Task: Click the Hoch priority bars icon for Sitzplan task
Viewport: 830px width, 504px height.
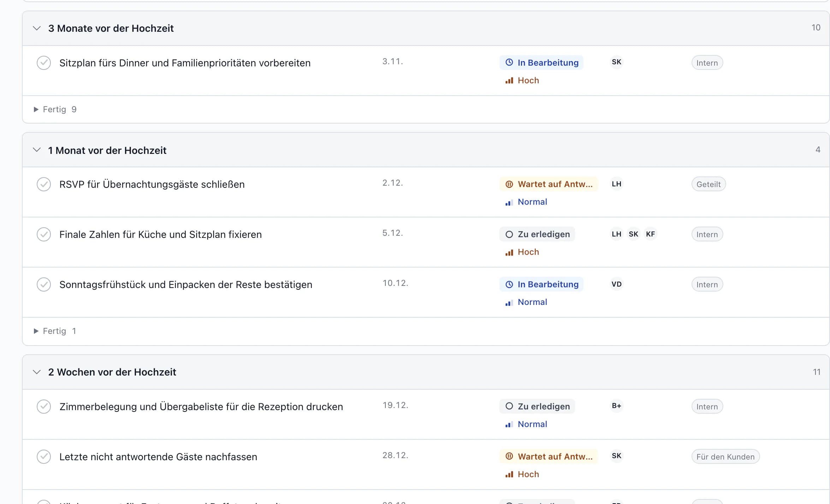Action: (509, 80)
